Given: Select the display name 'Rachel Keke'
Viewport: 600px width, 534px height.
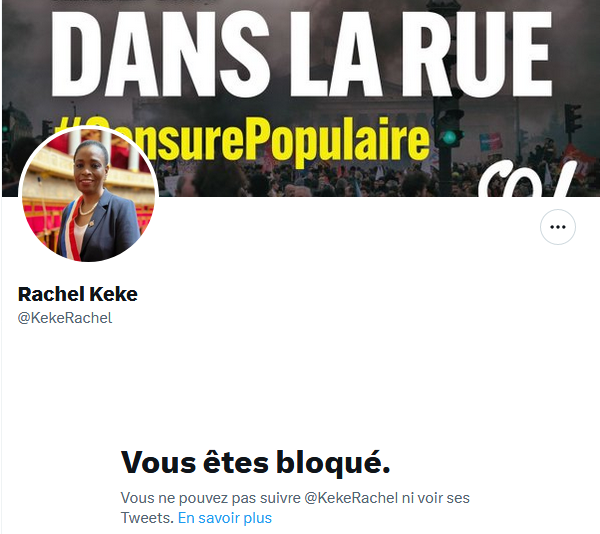Looking at the screenshot, I should (x=78, y=294).
